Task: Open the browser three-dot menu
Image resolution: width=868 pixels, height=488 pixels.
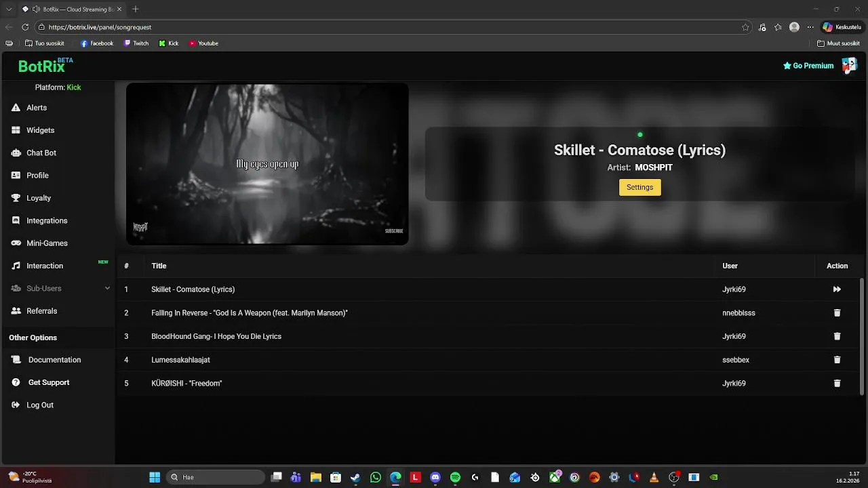Action: point(810,27)
